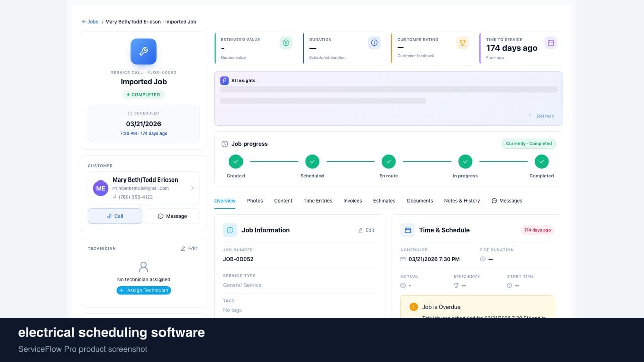Click the Job is Overdue warning icon

414,307
